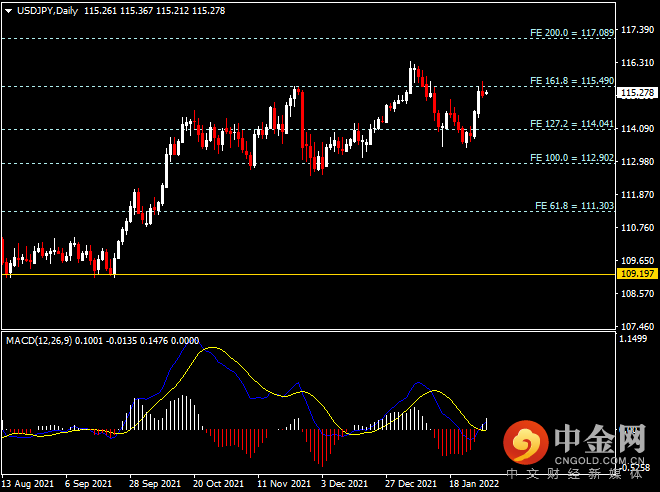Click the 13 Aug 2021 date label
Viewport: 660px width, 492px height.
[28, 484]
